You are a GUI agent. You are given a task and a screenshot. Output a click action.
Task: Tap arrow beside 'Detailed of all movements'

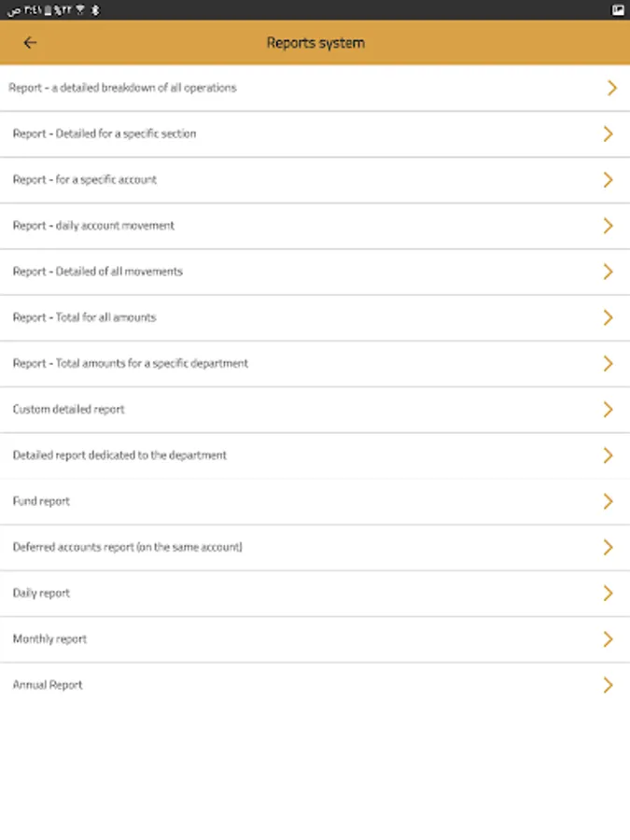coord(609,272)
